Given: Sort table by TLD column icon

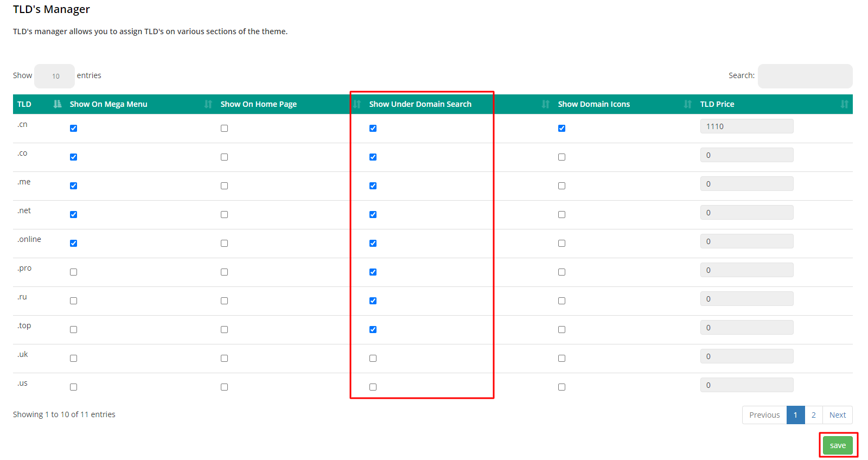Looking at the screenshot, I should point(57,104).
